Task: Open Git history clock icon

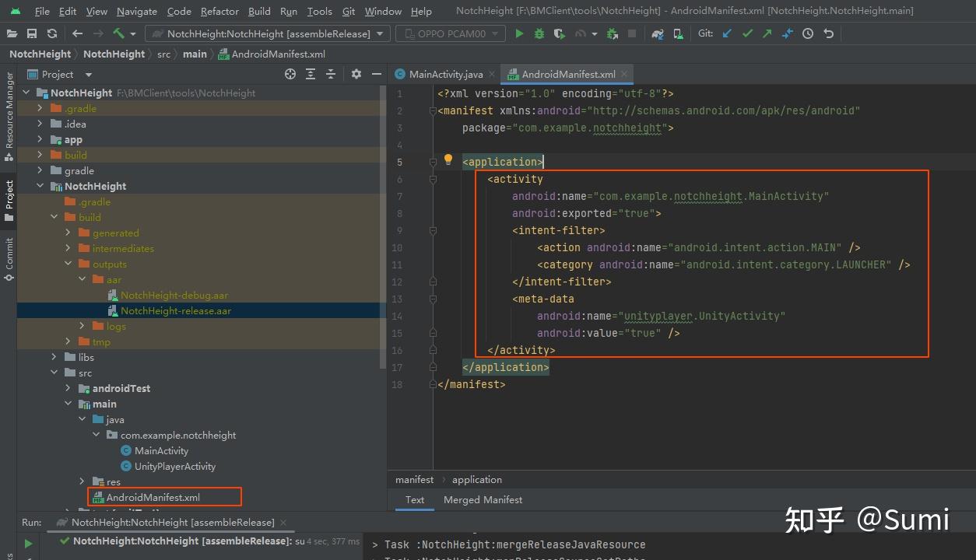Action: [808, 33]
